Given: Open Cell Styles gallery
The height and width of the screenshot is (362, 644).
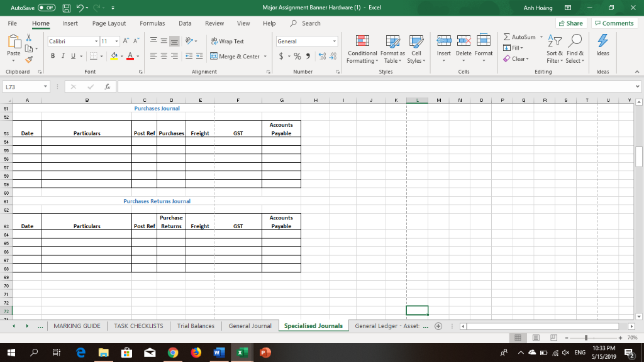Looking at the screenshot, I should pos(416,49).
